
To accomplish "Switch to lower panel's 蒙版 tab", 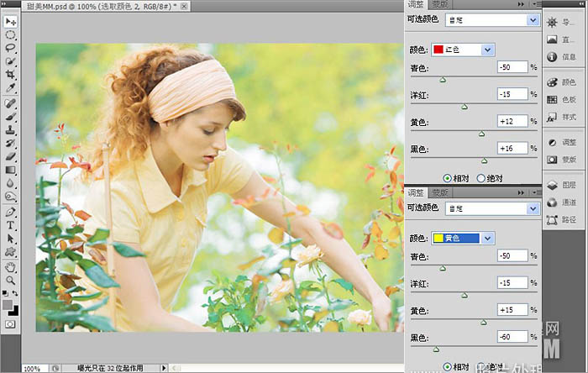I will coord(440,192).
